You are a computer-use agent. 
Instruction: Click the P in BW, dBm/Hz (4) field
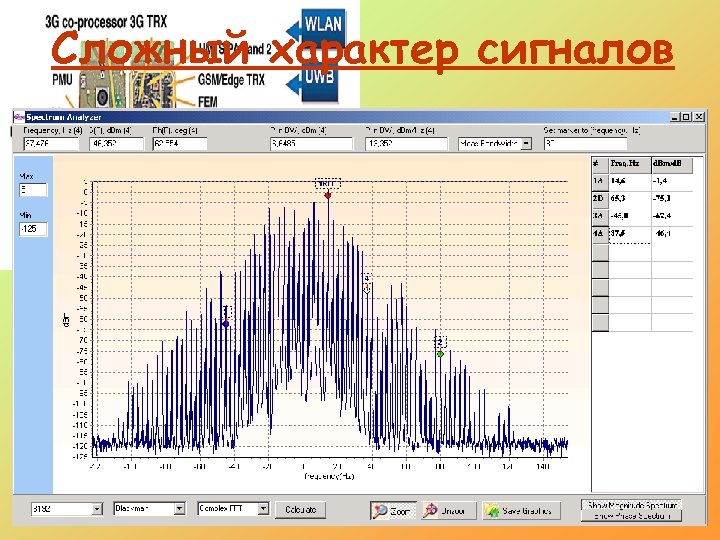click(x=406, y=144)
